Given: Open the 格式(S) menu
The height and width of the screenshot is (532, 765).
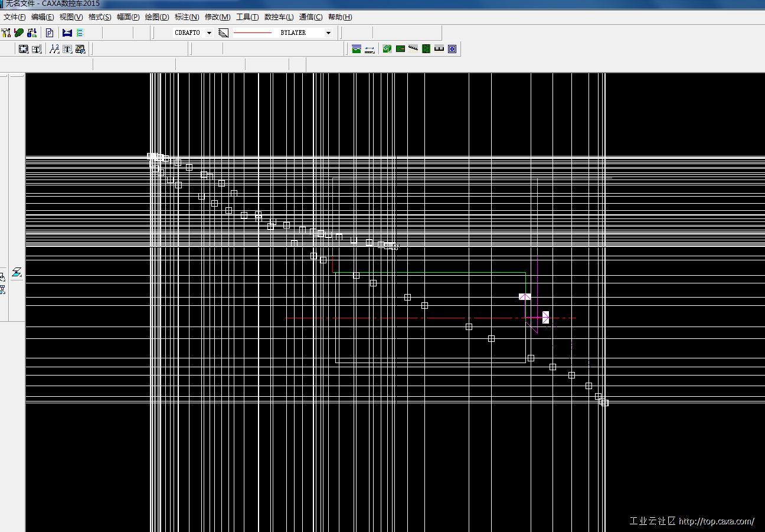Looking at the screenshot, I should [100, 17].
